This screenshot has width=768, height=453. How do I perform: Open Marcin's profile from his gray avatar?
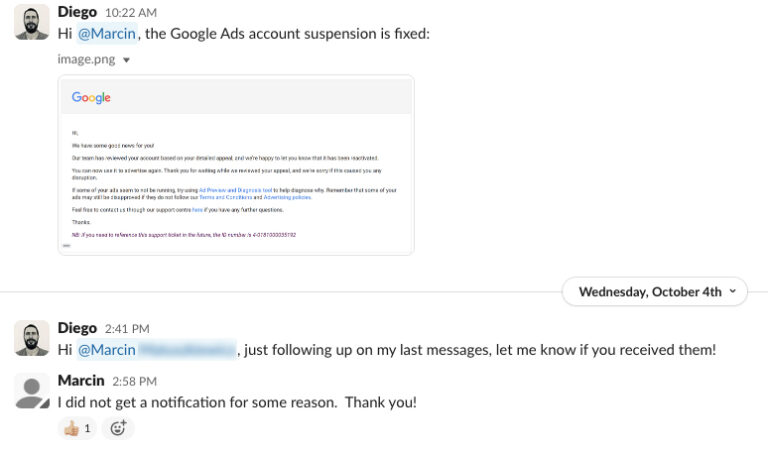click(32, 391)
